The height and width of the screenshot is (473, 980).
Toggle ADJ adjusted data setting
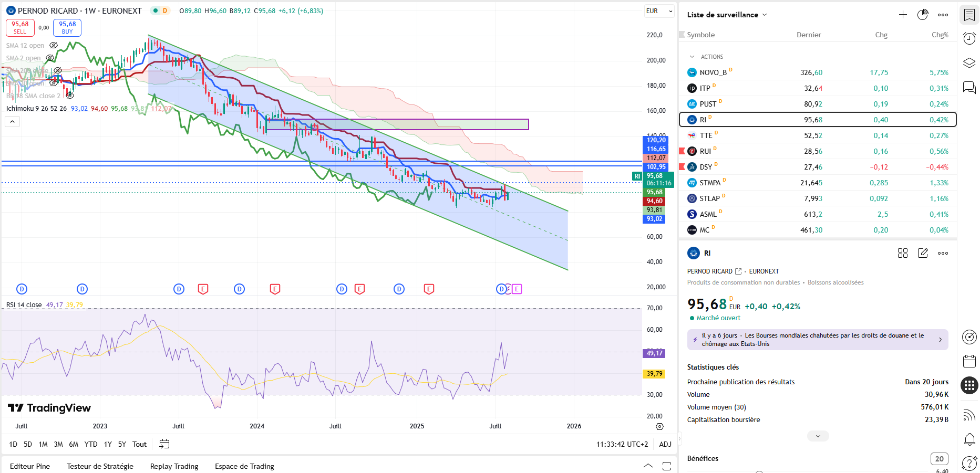point(665,444)
